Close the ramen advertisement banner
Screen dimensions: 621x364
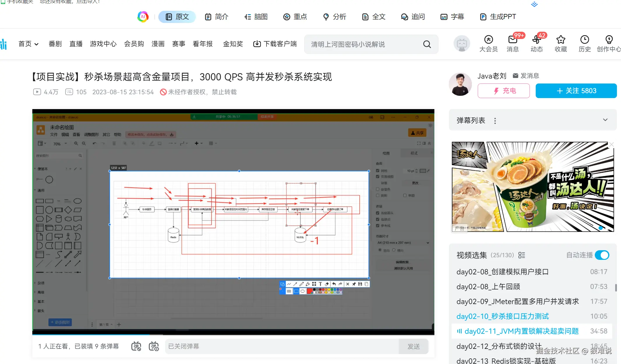tap(611, 145)
